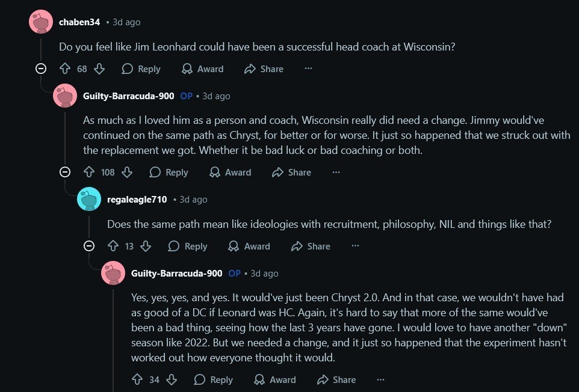Click regaleagle710's teal avatar
The width and height of the screenshot is (579, 392).
[x=89, y=200]
